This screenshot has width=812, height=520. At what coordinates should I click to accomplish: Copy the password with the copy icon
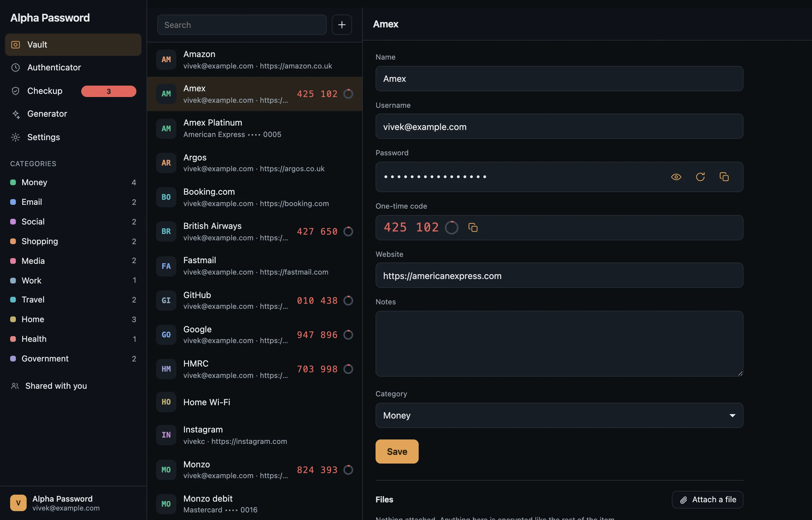pos(724,177)
